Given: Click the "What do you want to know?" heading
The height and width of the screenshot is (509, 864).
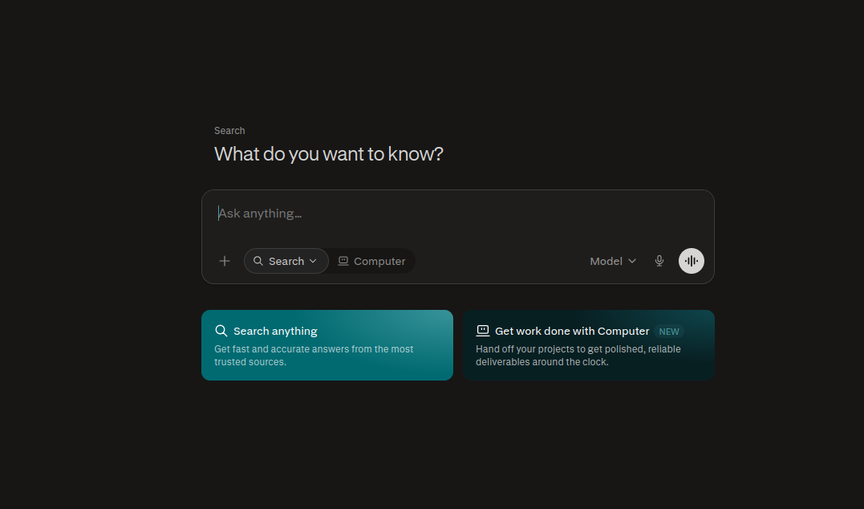Looking at the screenshot, I should [x=328, y=154].
